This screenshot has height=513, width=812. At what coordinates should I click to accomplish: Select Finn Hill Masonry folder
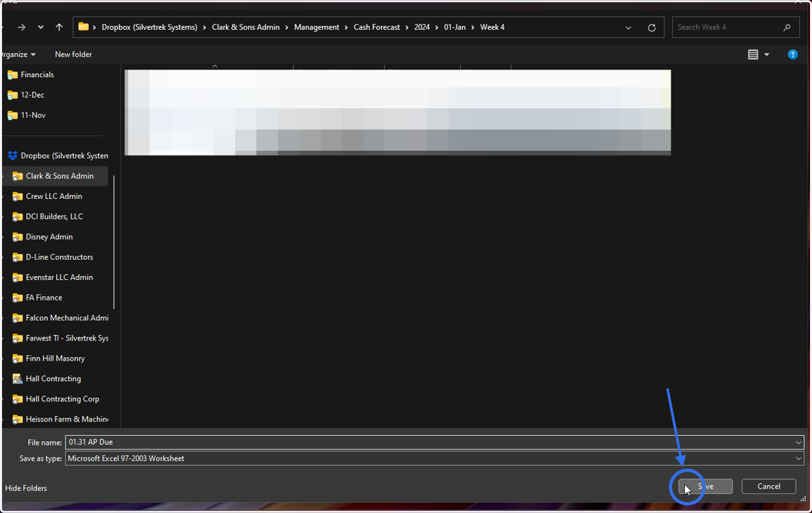(55, 359)
